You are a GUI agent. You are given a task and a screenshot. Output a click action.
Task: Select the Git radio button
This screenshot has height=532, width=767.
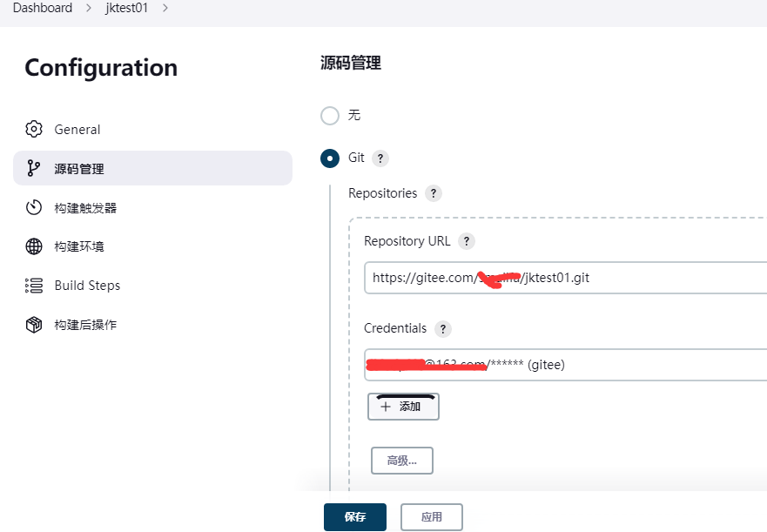[x=330, y=158]
